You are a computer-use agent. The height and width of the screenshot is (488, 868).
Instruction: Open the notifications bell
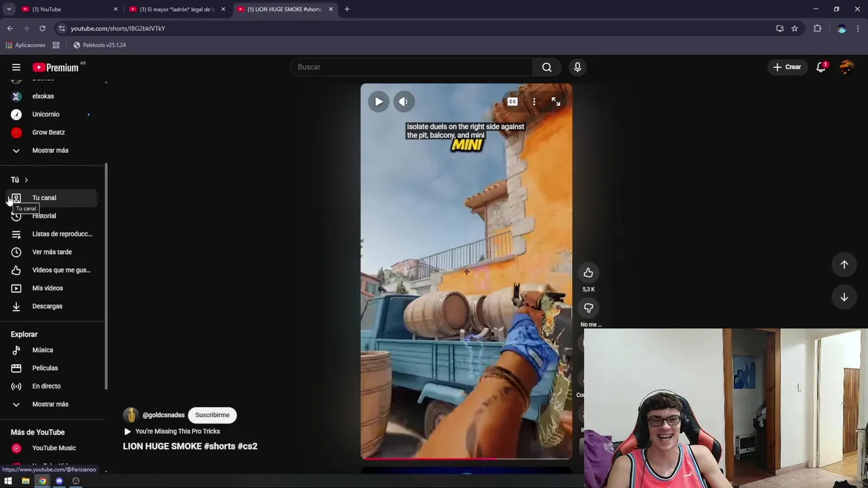(x=821, y=67)
